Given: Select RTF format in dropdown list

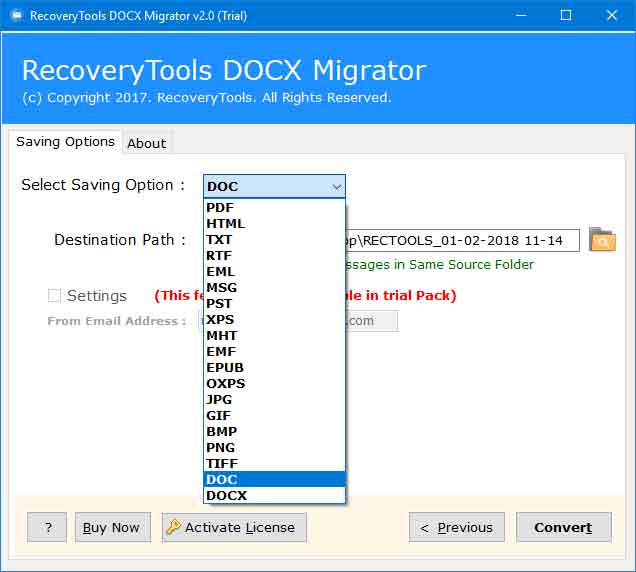Looking at the screenshot, I should click(x=274, y=256).
